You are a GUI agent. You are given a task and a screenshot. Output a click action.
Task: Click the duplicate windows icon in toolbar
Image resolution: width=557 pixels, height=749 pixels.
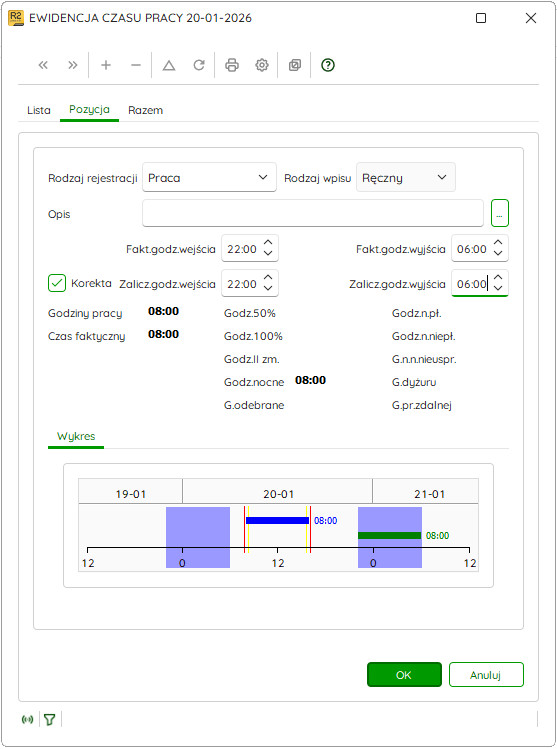(x=295, y=65)
